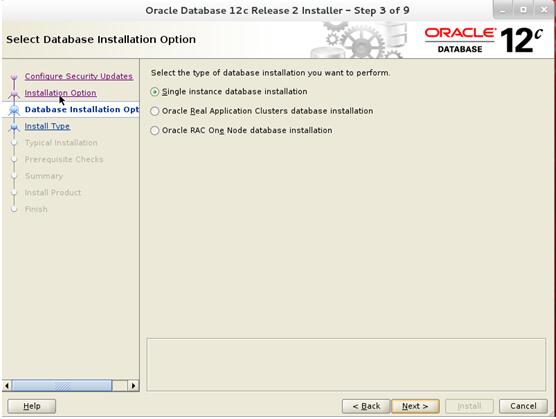This screenshot has width=556, height=419.
Task: Click the left scroll arrow of sidebar
Action: tap(7, 385)
